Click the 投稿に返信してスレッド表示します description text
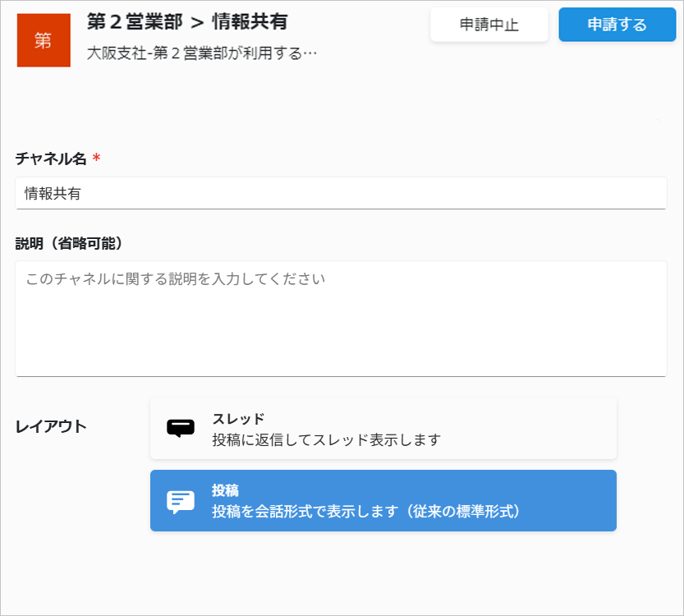Image resolution: width=684 pixels, height=616 pixels. click(x=326, y=439)
